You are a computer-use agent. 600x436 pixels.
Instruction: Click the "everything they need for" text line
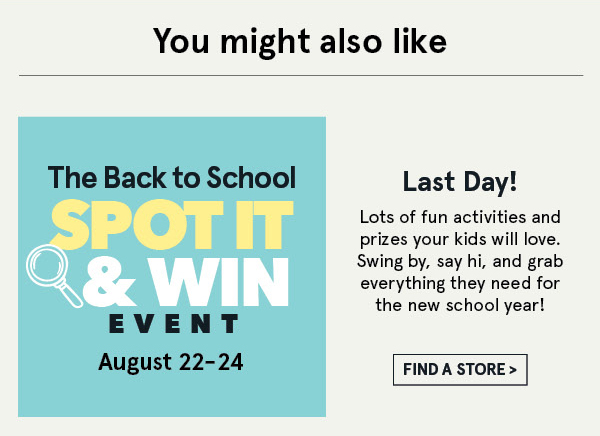pos(460,282)
